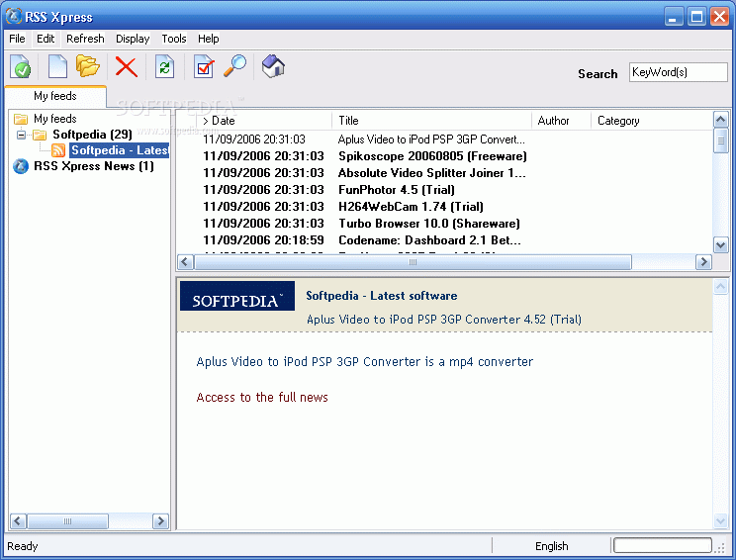Click the status bar progress bar
The image size is (736, 560).
[663, 545]
